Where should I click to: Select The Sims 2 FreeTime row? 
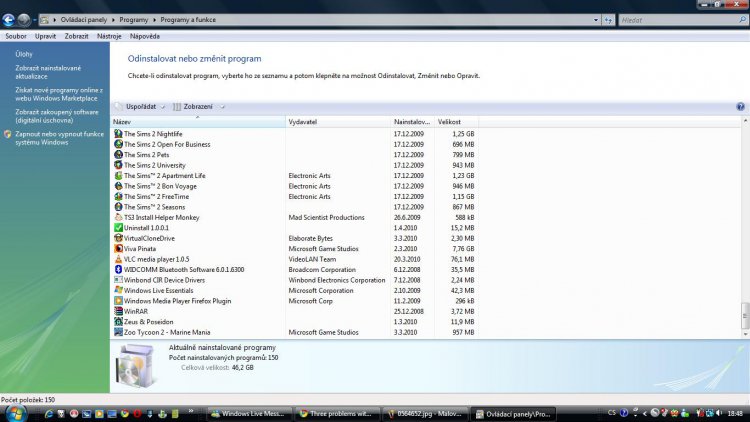tap(295, 197)
